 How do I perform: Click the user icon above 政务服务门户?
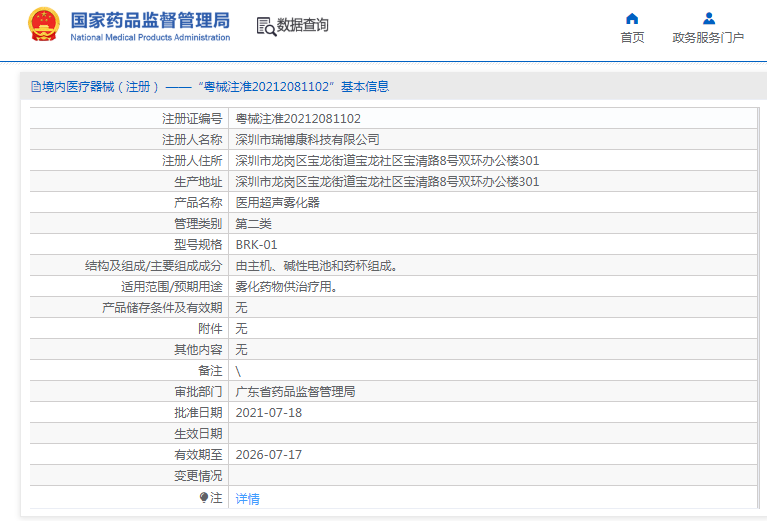coord(708,19)
